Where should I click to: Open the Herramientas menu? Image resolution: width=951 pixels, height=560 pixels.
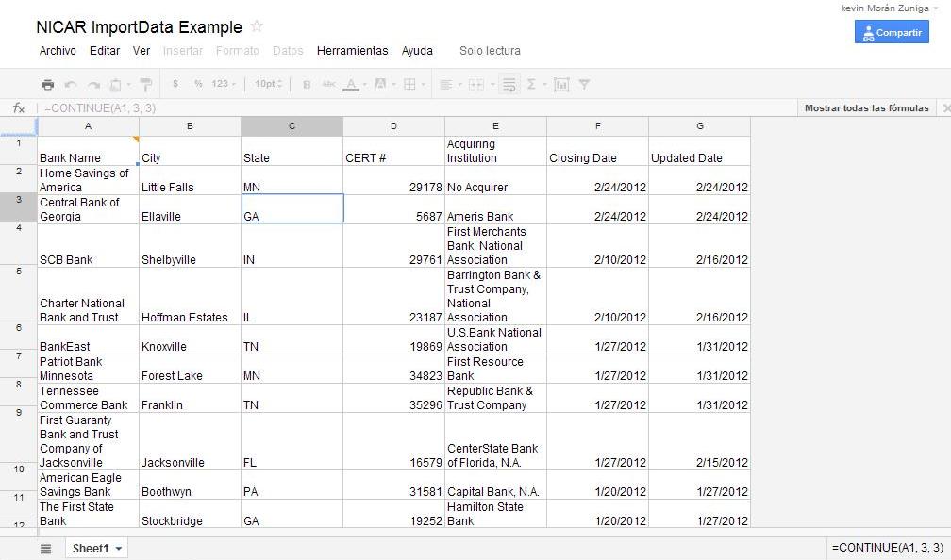pos(352,51)
